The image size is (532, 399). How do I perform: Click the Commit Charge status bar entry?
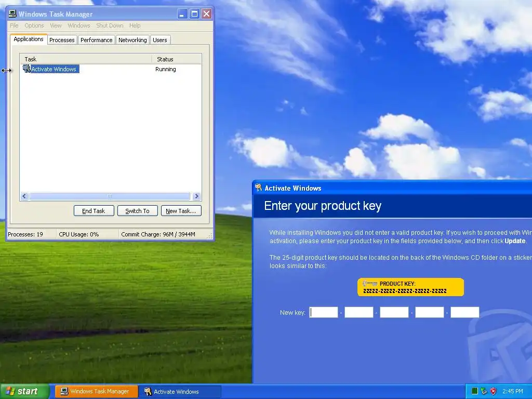pos(158,234)
